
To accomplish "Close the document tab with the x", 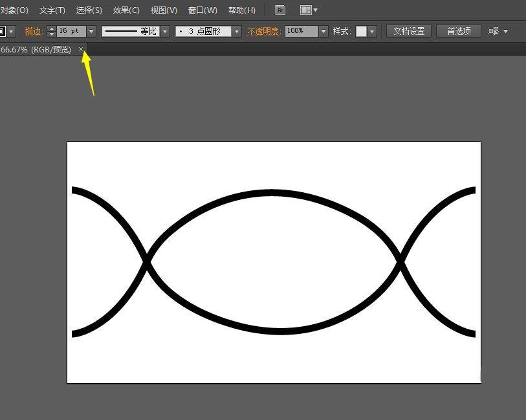I will (81, 49).
